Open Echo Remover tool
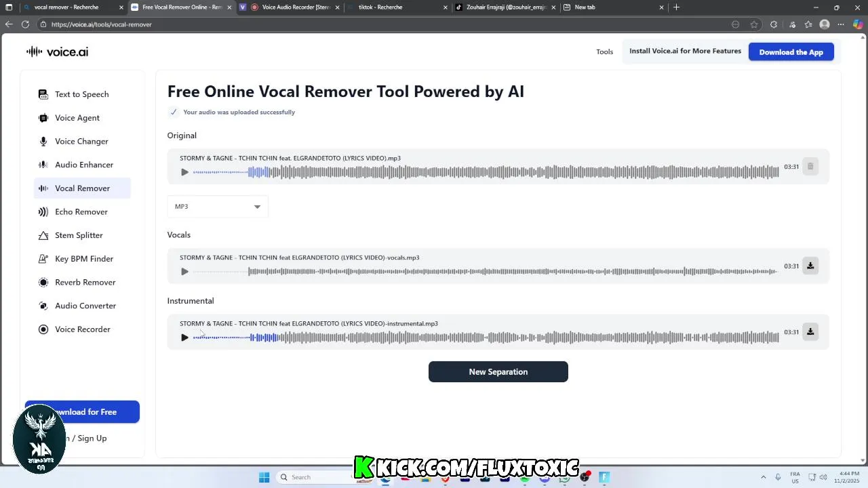 81,211
